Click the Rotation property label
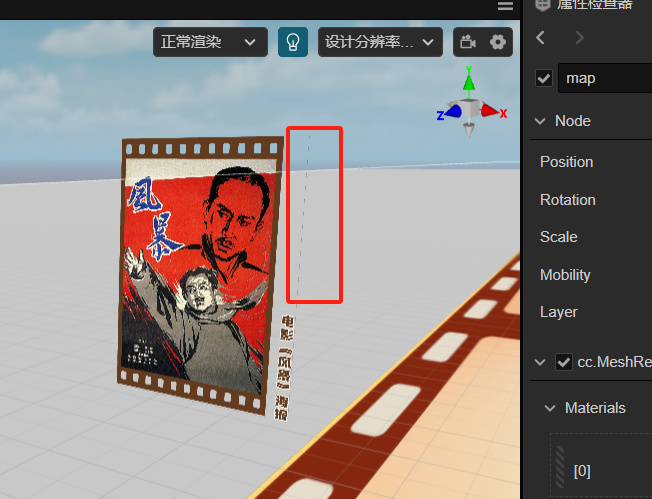 568,200
